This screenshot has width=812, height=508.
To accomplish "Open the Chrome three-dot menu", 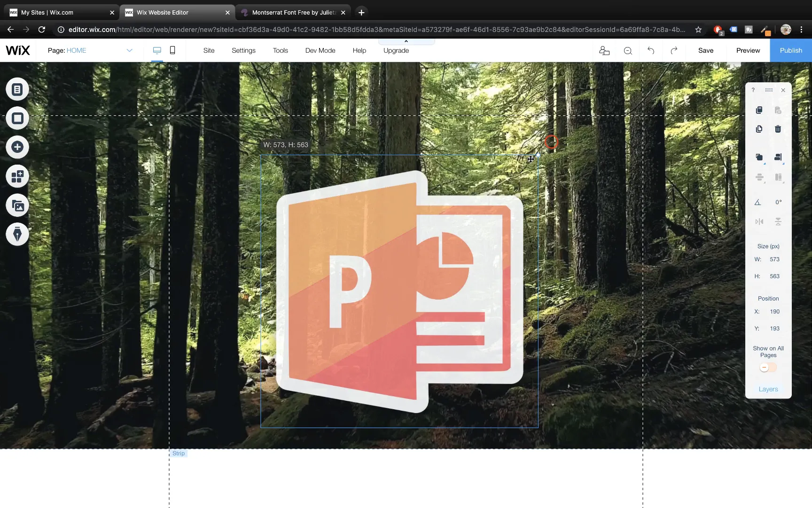I will [x=801, y=30].
